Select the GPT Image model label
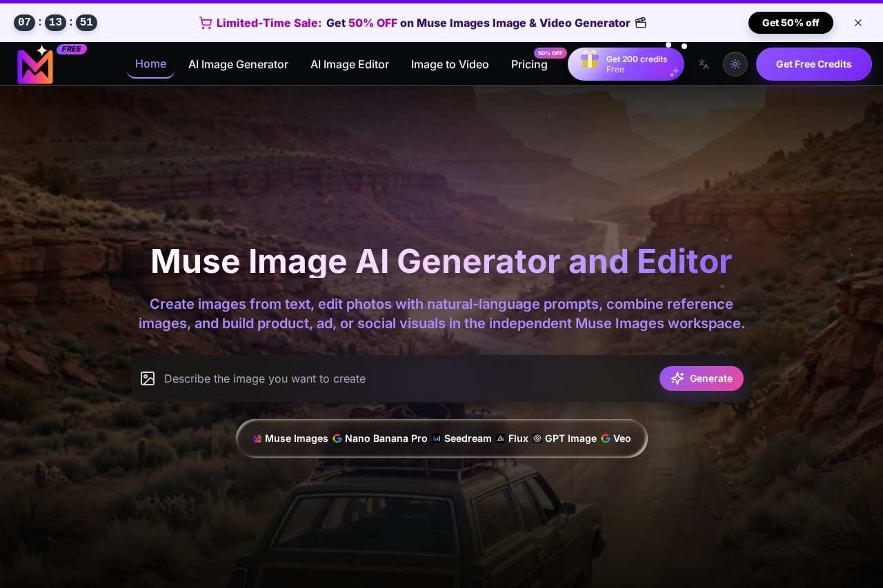 pyautogui.click(x=571, y=438)
